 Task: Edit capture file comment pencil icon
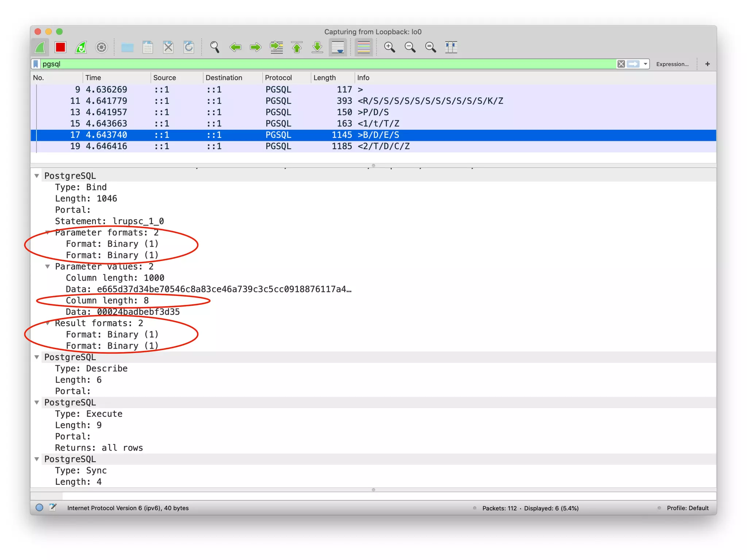click(x=53, y=507)
